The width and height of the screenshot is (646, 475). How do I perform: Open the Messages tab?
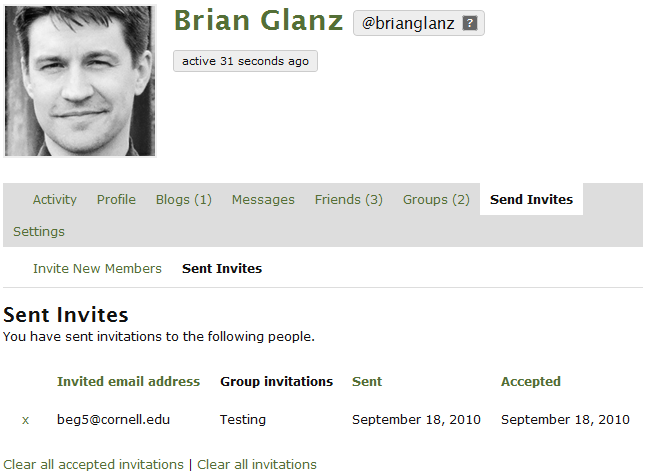coord(263,199)
